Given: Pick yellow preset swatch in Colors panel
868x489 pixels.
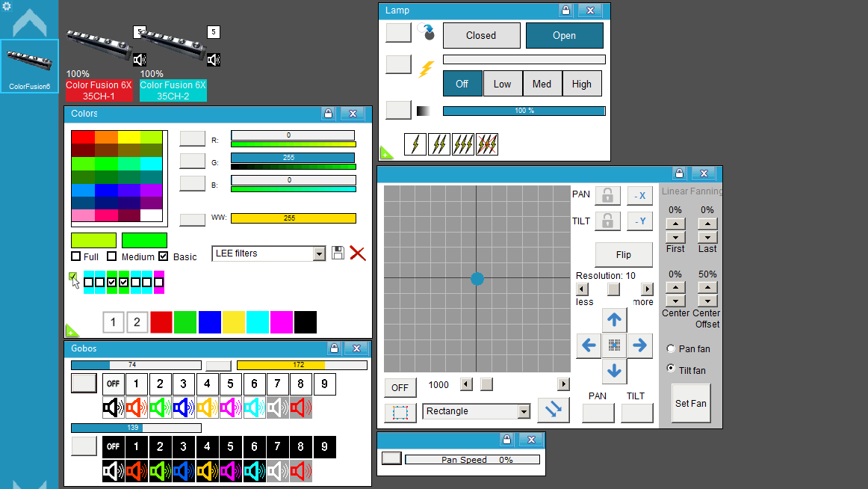Looking at the screenshot, I should tap(234, 322).
